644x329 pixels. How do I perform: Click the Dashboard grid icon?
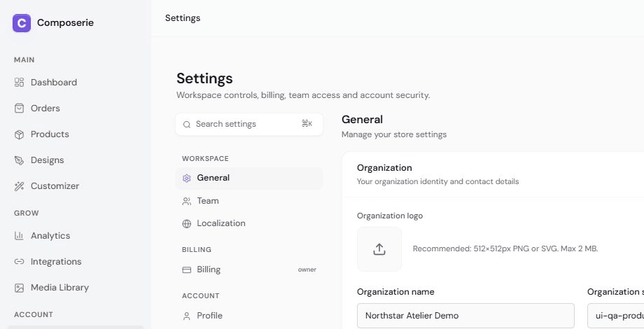pyautogui.click(x=20, y=82)
